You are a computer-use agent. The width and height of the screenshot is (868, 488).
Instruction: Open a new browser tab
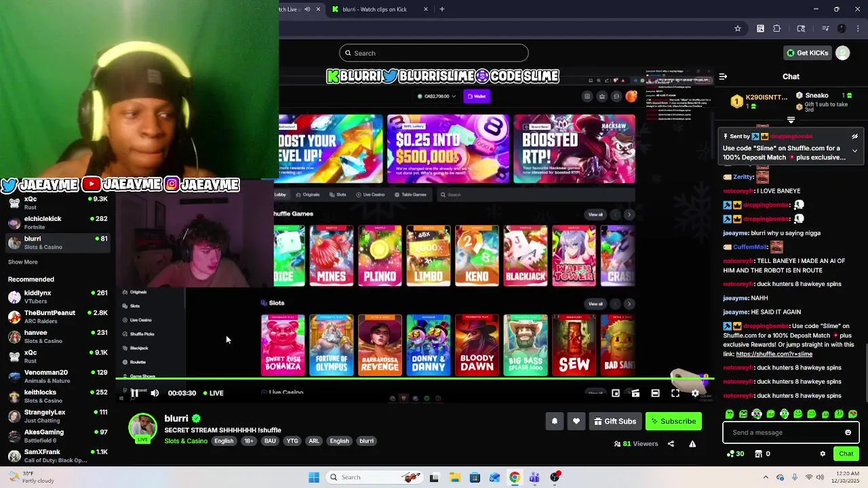(442, 9)
